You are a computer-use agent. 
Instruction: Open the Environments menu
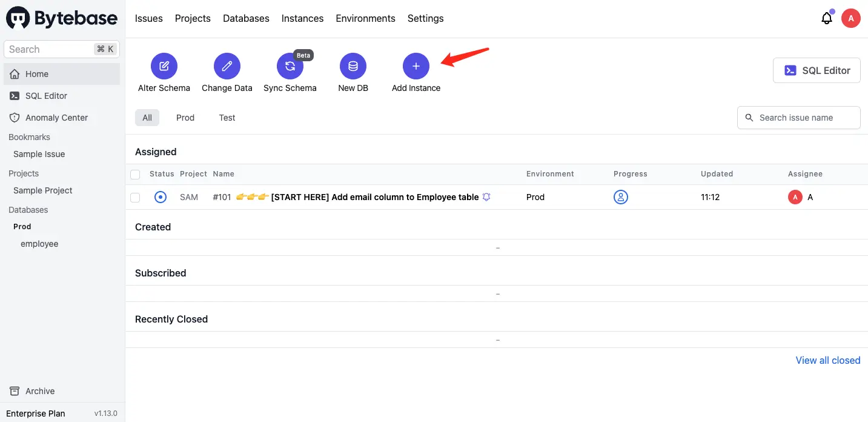tap(365, 18)
